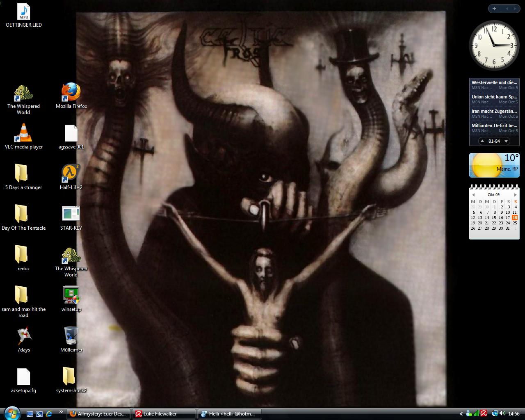Launch the winsetup program icon
Viewport: 525px width, 420px height.
pos(71,295)
